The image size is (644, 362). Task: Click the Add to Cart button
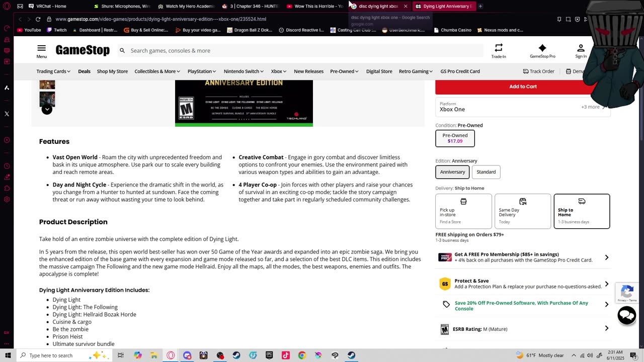tap(523, 86)
